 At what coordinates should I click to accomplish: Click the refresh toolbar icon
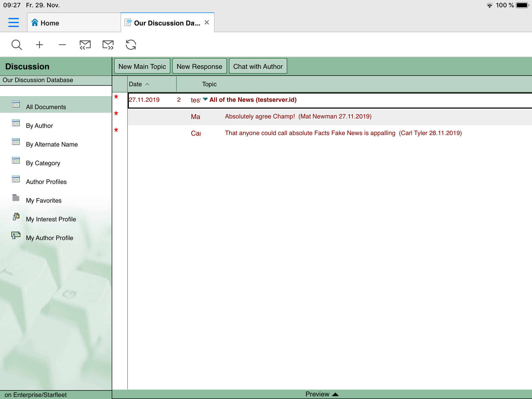(131, 45)
